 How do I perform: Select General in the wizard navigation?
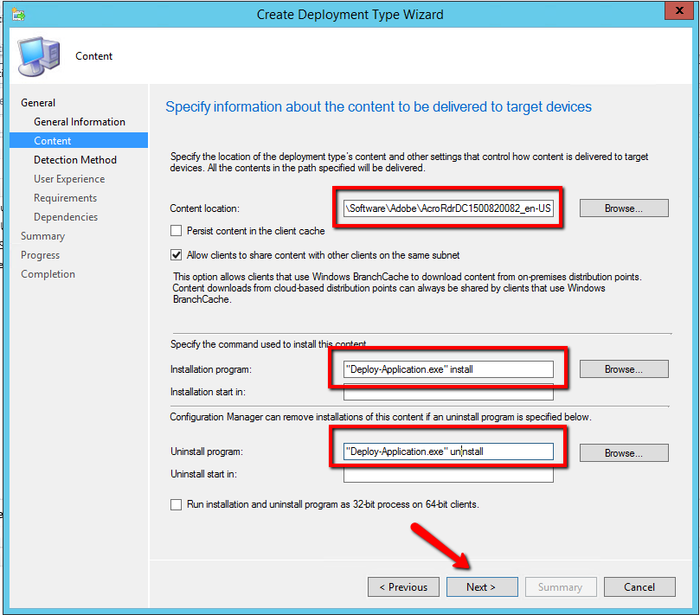coord(38,103)
